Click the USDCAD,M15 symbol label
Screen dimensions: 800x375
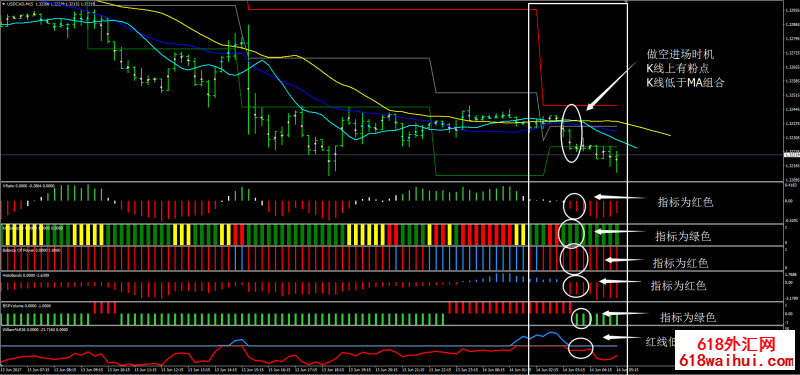click(x=19, y=5)
